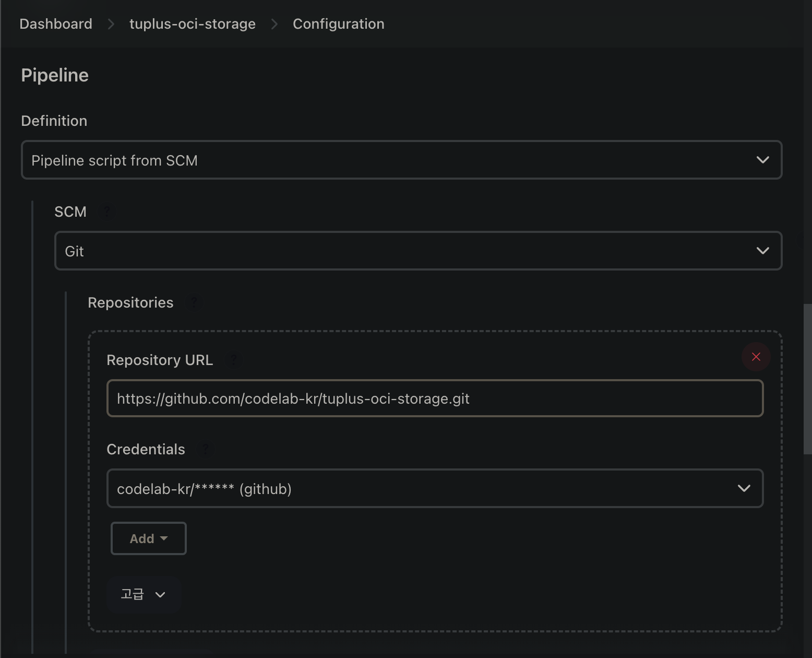Screen dimensions: 812x658
Task: Click the Credentials field label
Action: click(x=146, y=449)
